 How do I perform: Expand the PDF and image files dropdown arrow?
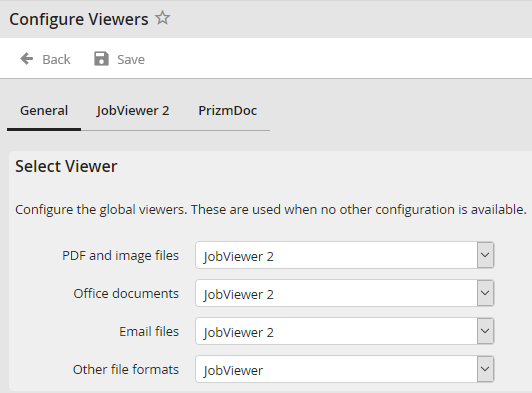(485, 255)
